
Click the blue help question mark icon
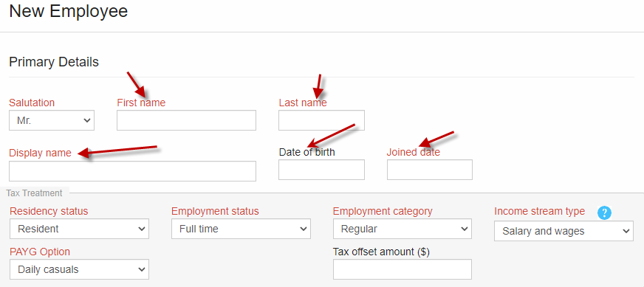tap(605, 212)
